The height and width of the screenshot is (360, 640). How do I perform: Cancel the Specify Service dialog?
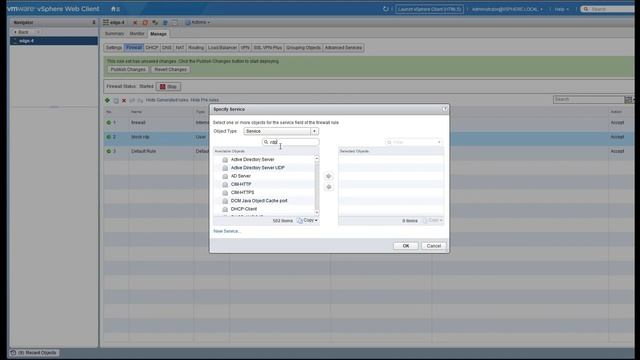tap(433, 246)
